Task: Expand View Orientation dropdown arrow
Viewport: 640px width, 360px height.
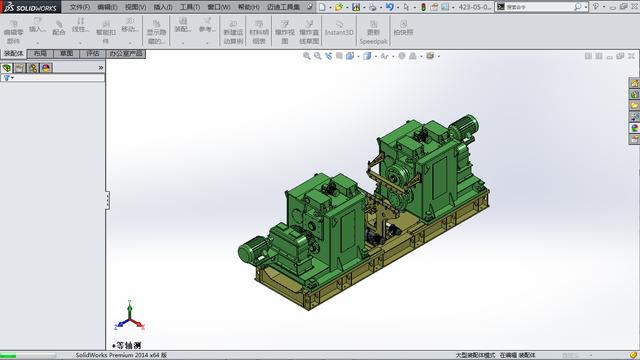Action: click(x=358, y=56)
